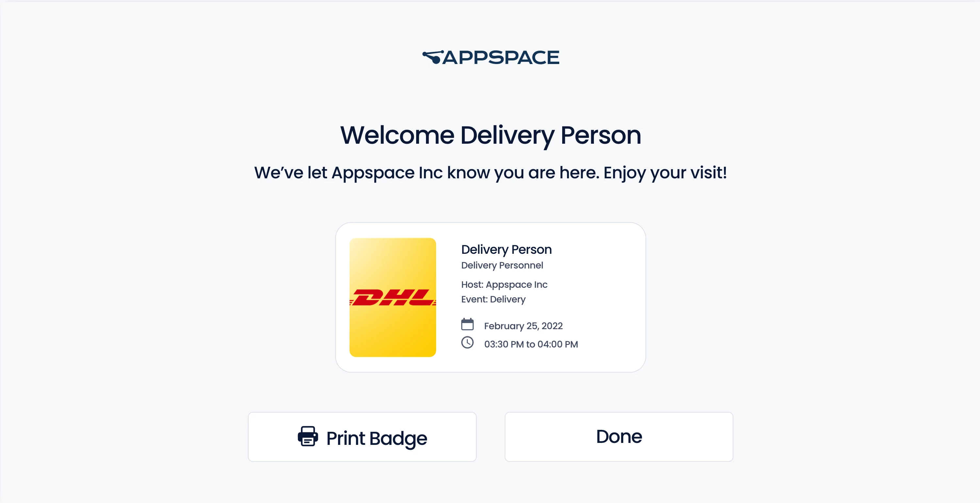The width and height of the screenshot is (980, 503).
Task: Click the Enjoy your visit confirmation message
Action: (490, 173)
